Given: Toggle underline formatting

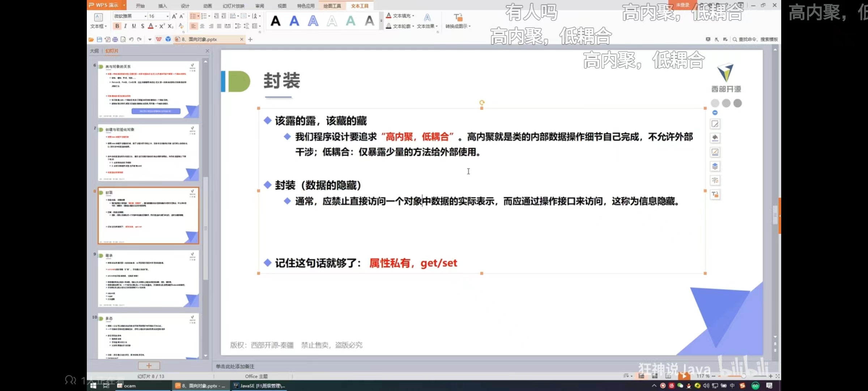Looking at the screenshot, I should [134, 26].
